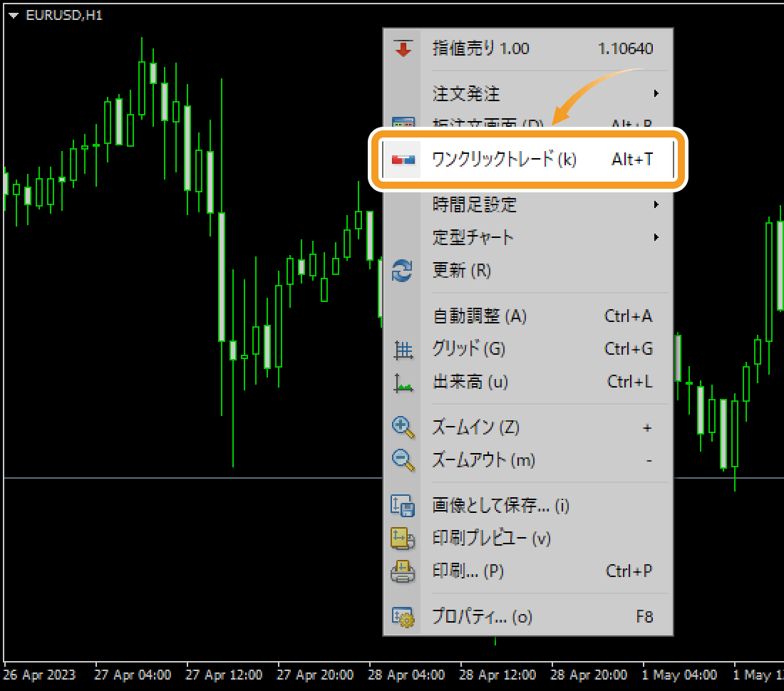This screenshot has width=784, height=691.
Task: Select the red sell limit arrow icon
Action: 403,48
